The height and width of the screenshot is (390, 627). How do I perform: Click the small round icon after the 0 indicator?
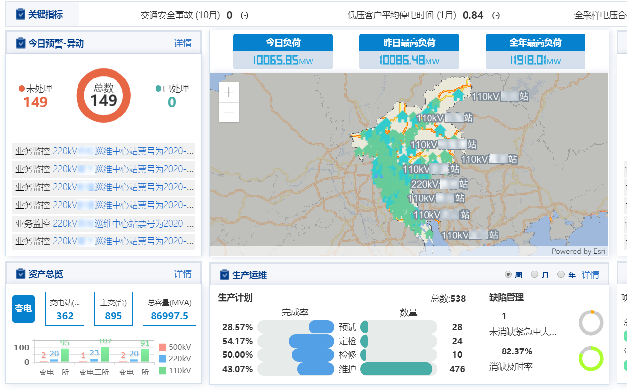click(244, 15)
